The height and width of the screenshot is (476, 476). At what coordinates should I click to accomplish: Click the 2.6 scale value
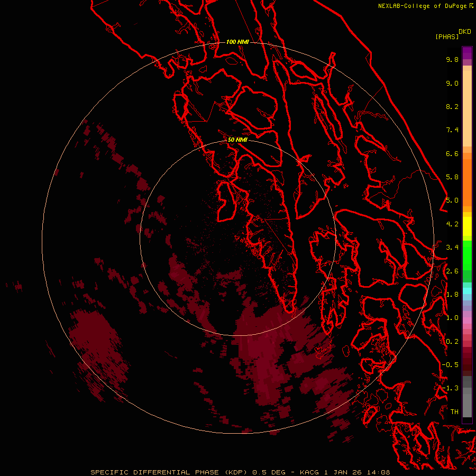452,271
